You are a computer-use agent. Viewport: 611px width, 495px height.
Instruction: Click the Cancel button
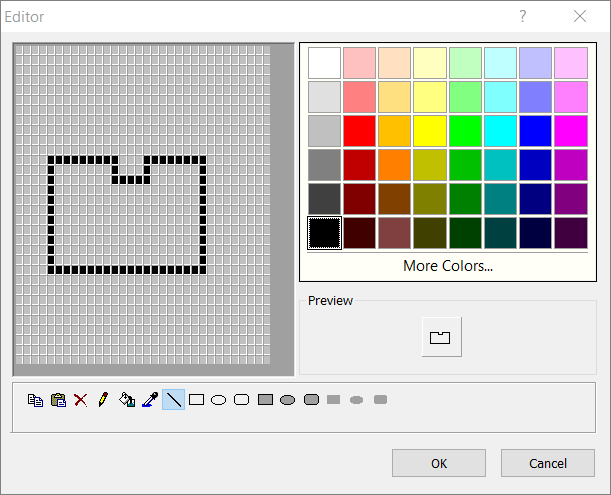(x=547, y=463)
